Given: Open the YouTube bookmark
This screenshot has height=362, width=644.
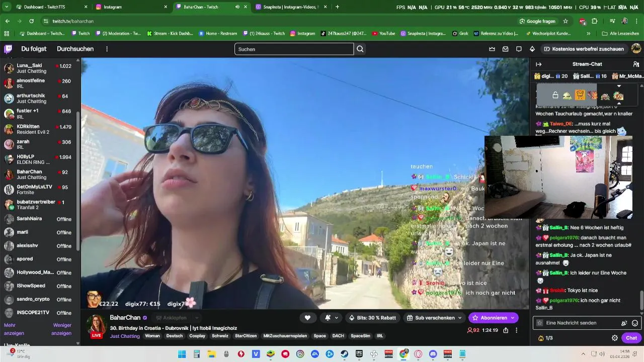Looking at the screenshot, I should [383, 33].
